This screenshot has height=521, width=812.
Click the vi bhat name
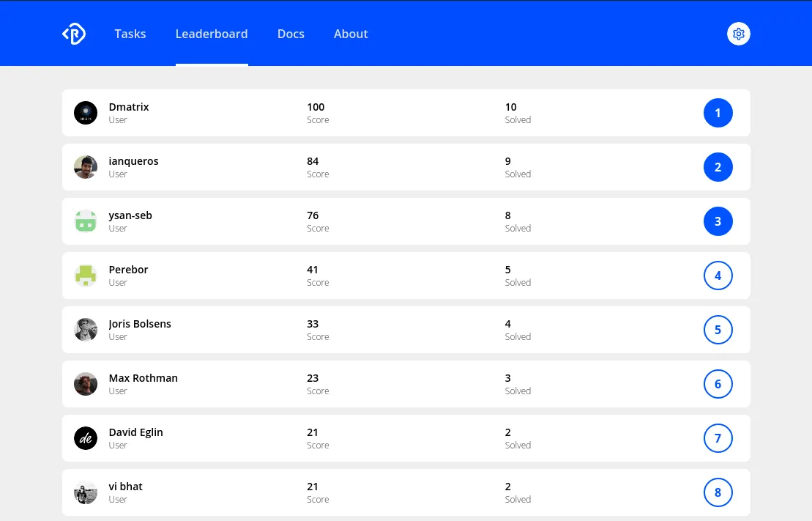(x=125, y=487)
